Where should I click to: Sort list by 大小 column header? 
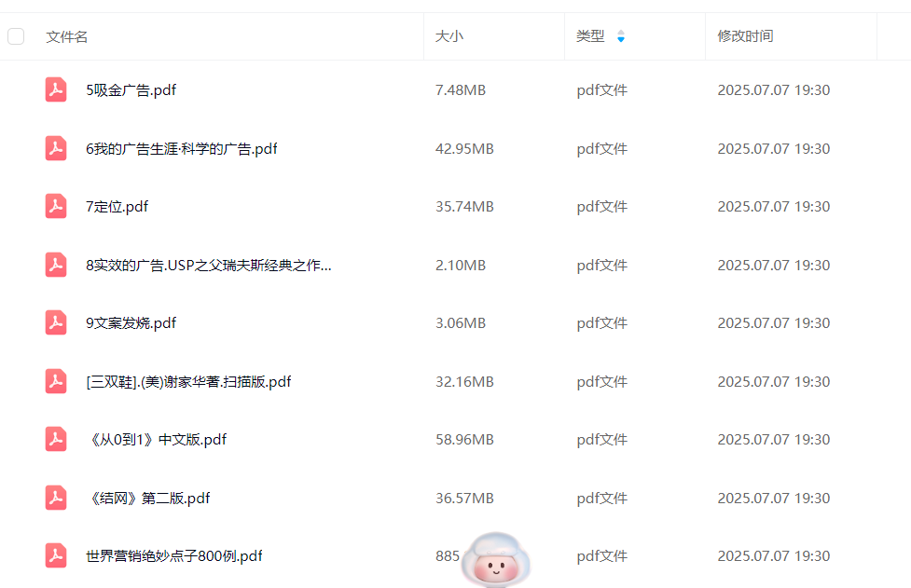(x=449, y=36)
